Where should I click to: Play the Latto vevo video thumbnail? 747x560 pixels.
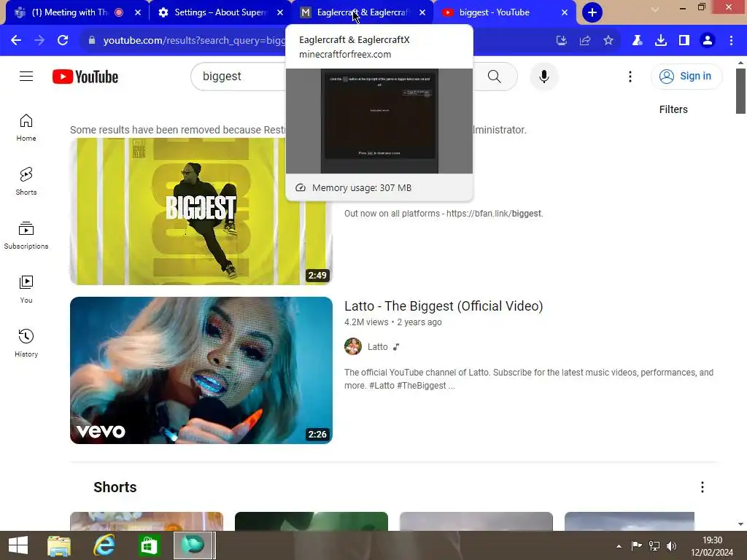coord(201,370)
